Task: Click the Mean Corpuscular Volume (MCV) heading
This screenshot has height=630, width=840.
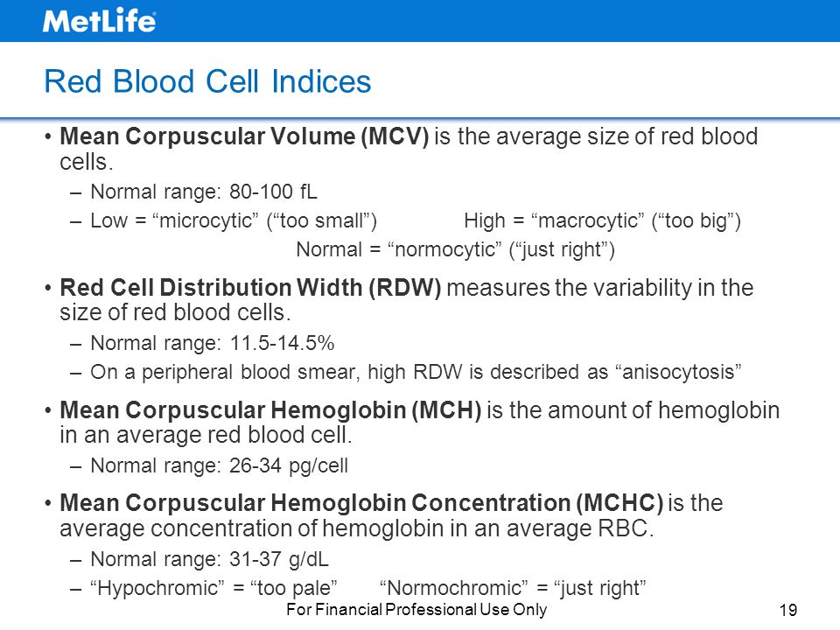Action: (244, 136)
